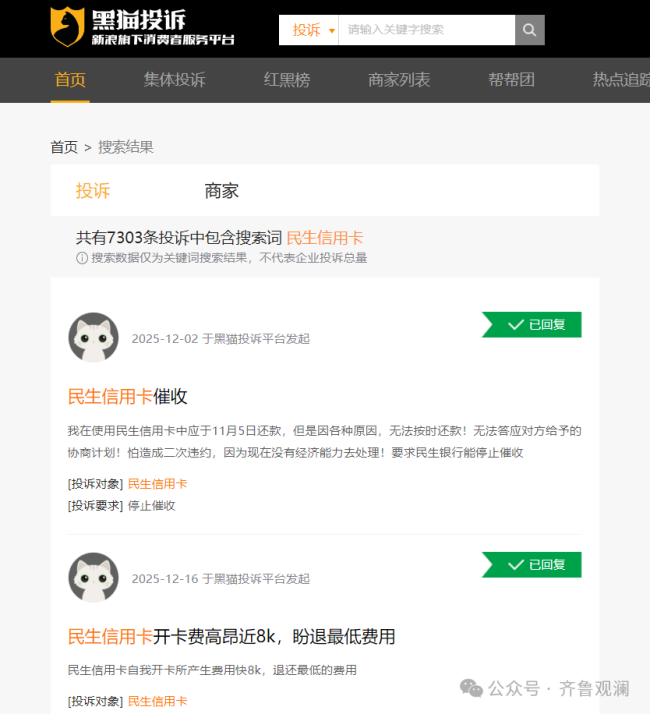Screen dimensions: 650x714
Task: Open the 红黑榜 nav item
Action: [x=287, y=80]
